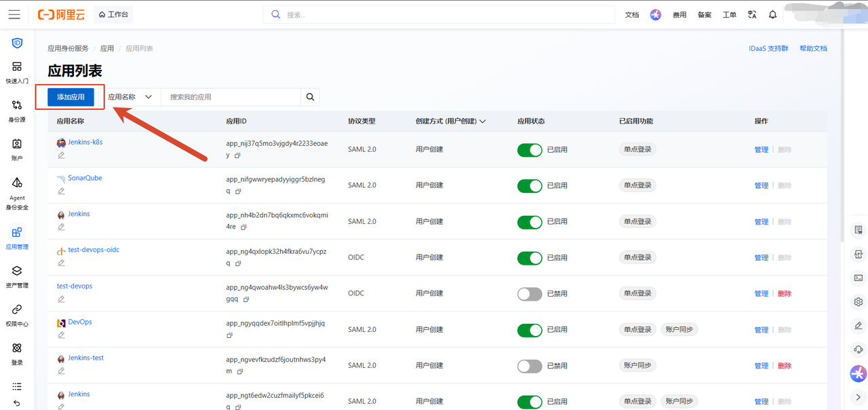868x410 pixels.
Task: Open the hamburger menu at top left
Action: [x=14, y=14]
